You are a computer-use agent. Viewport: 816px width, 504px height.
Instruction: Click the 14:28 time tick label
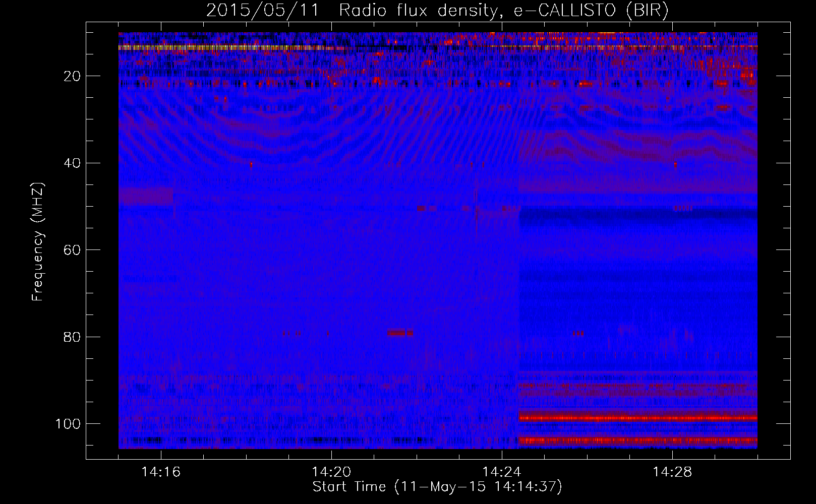672,472
